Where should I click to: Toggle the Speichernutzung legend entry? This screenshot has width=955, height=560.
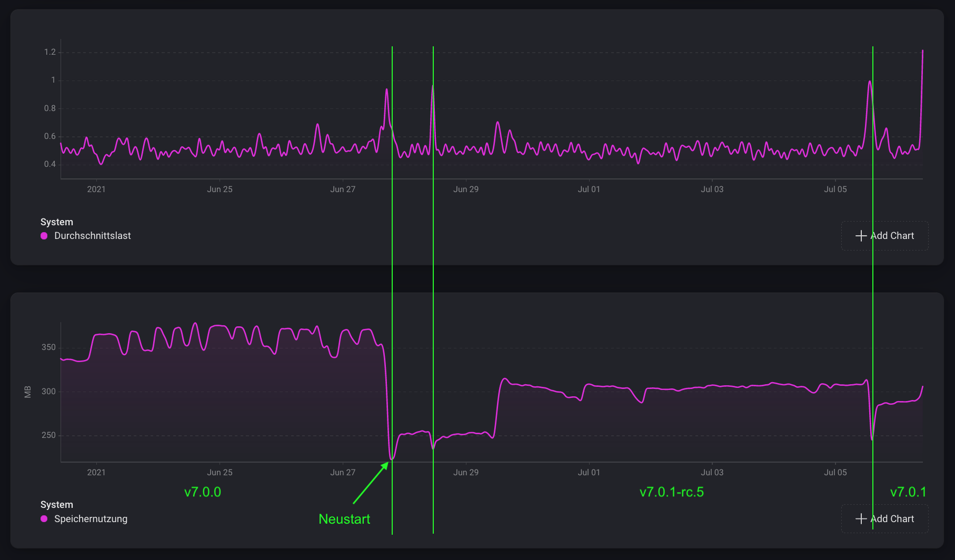(84, 519)
